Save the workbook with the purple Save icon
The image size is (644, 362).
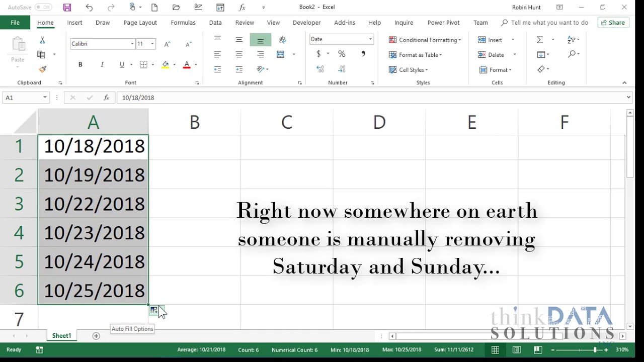coord(67,8)
